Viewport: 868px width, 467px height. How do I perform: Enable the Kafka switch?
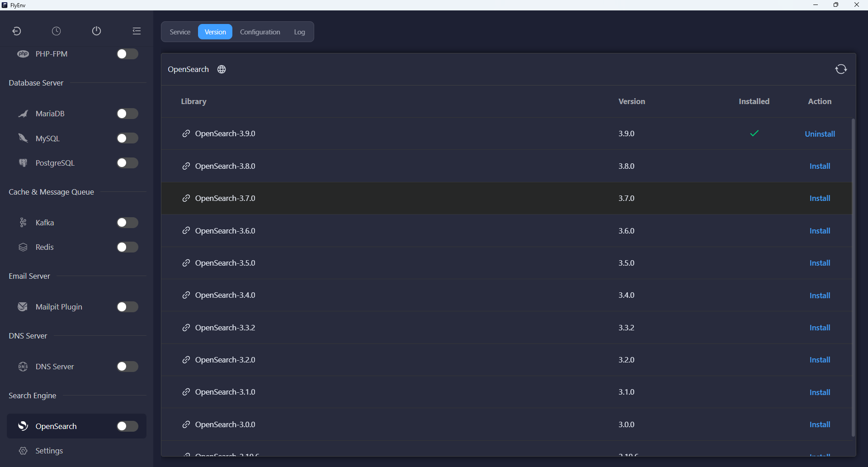(127, 223)
